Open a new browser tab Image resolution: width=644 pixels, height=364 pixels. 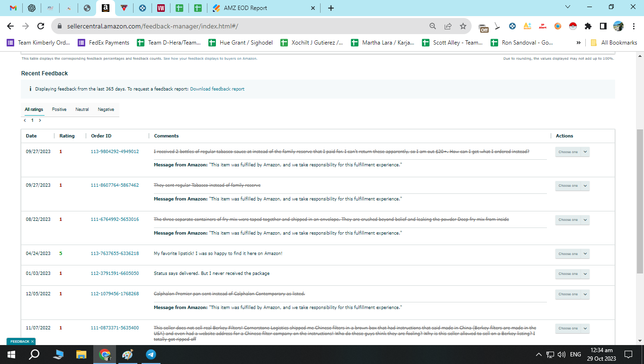[x=331, y=8]
